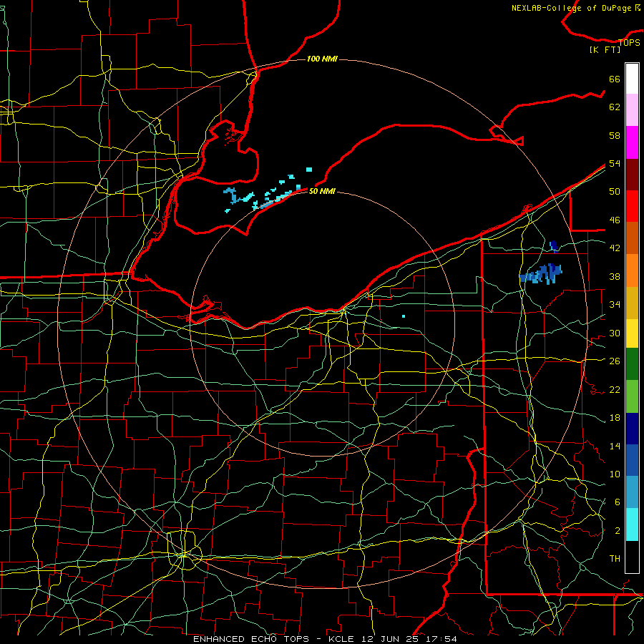Select the bright red legend swatch
The image size is (644, 644).
point(632,206)
